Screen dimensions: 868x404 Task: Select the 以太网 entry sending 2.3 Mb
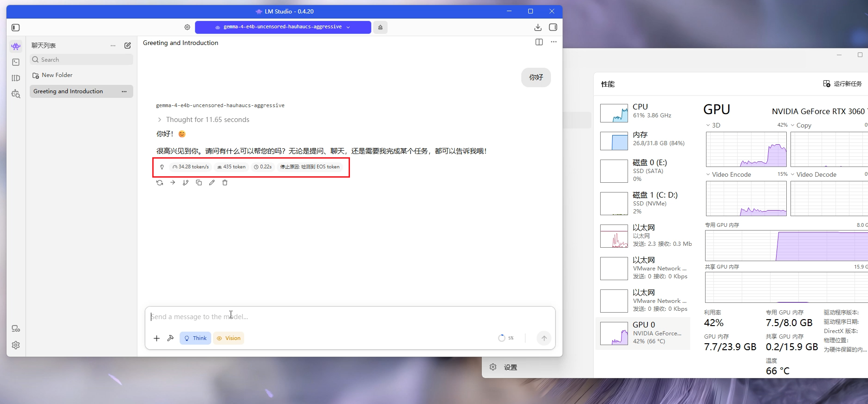click(x=643, y=235)
